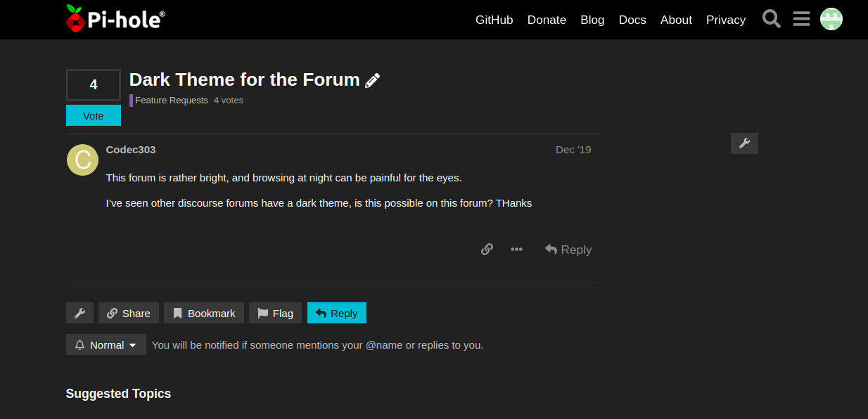Click the vote count box showing 4
The image size is (868, 419).
click(94, 85)
